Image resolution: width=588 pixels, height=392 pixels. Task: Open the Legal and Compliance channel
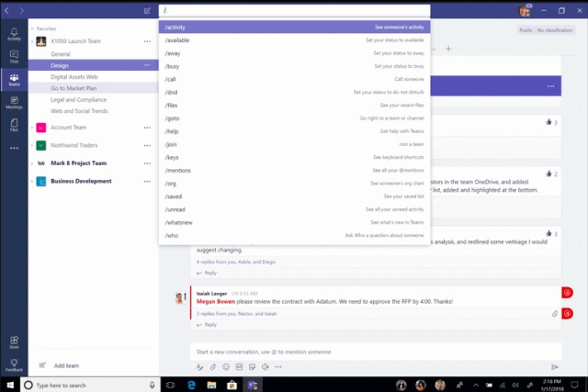tap(94, 100)
